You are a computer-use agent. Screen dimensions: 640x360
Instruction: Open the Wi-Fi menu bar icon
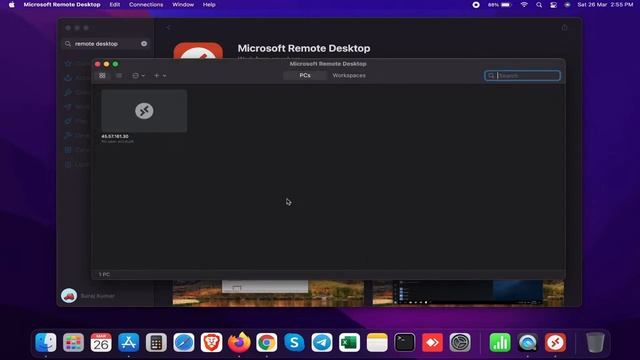click(524, 5)
